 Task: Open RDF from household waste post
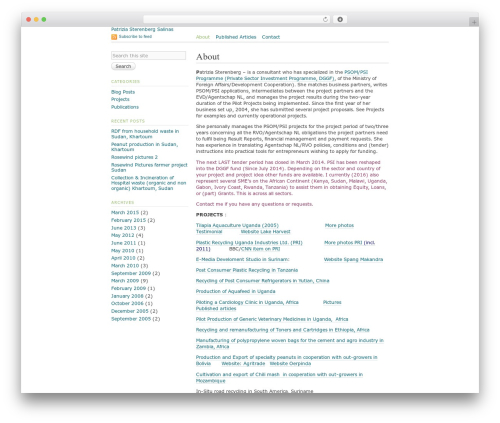coord(145,134)
